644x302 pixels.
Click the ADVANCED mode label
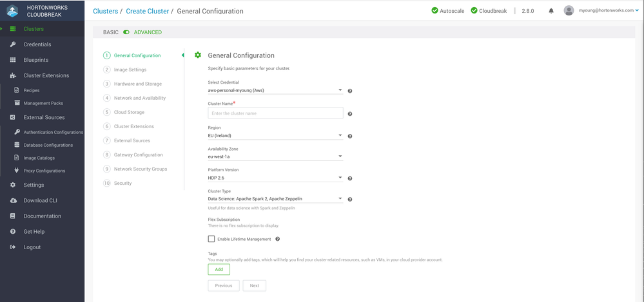[x=148, y=32]
